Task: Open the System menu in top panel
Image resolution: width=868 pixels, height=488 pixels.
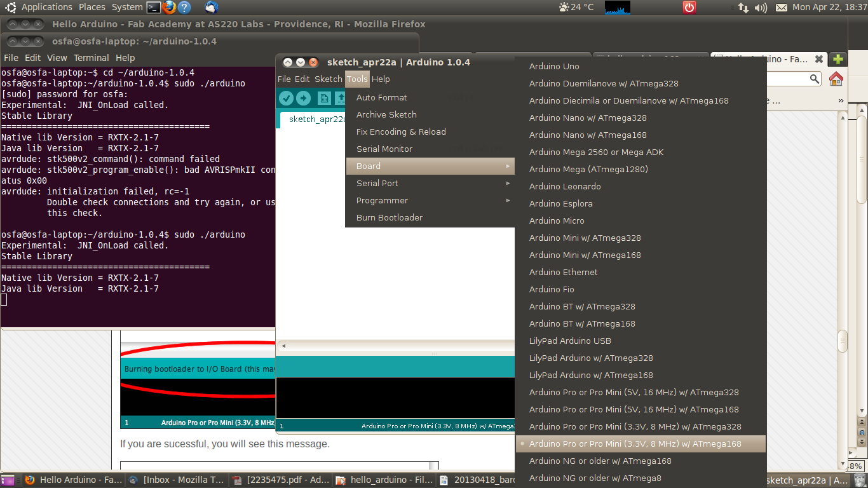Action: point(127,7)
